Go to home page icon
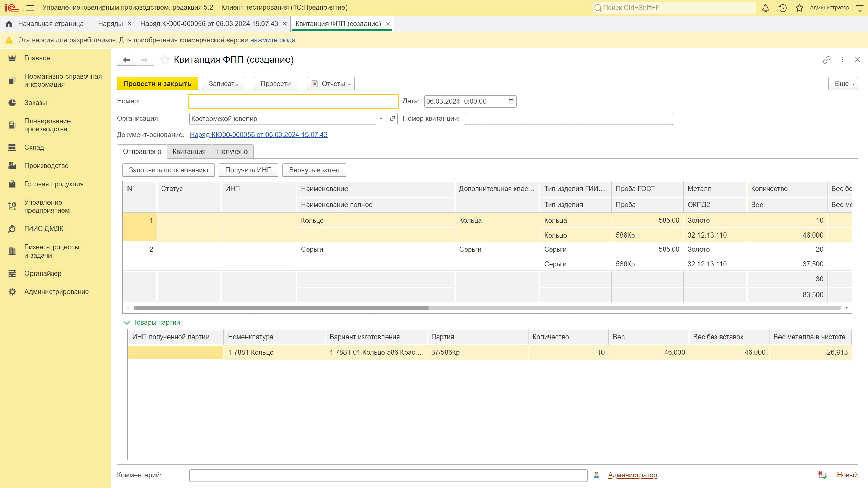Image resolution: width=868 pixels, height=488 pixels. [9, 24]
